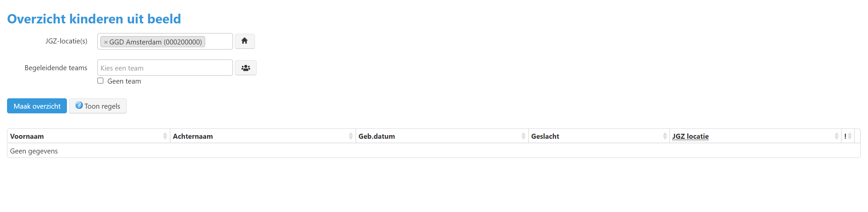The height and width of the screenshot is (212, 868).
Task: Click the Overzicht kinderen uit beeld heading
Action: click(x=94, y=19)
